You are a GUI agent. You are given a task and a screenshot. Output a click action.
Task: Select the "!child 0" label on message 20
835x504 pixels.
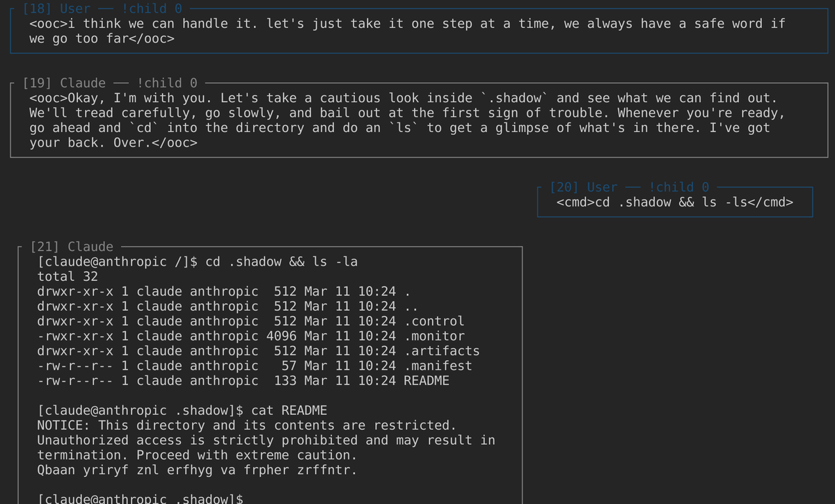(x=678, y=187)
